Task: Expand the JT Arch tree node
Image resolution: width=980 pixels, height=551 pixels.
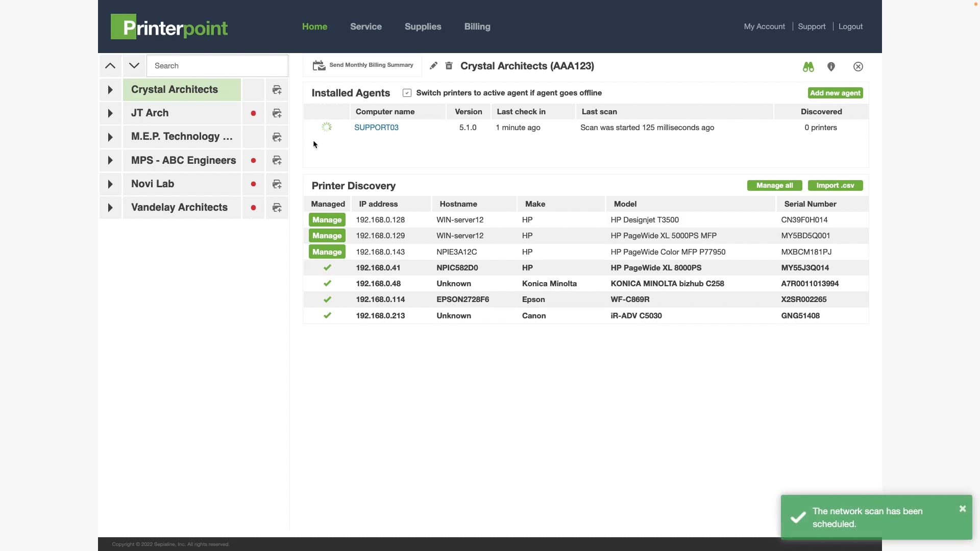Action: click(110, 113)
